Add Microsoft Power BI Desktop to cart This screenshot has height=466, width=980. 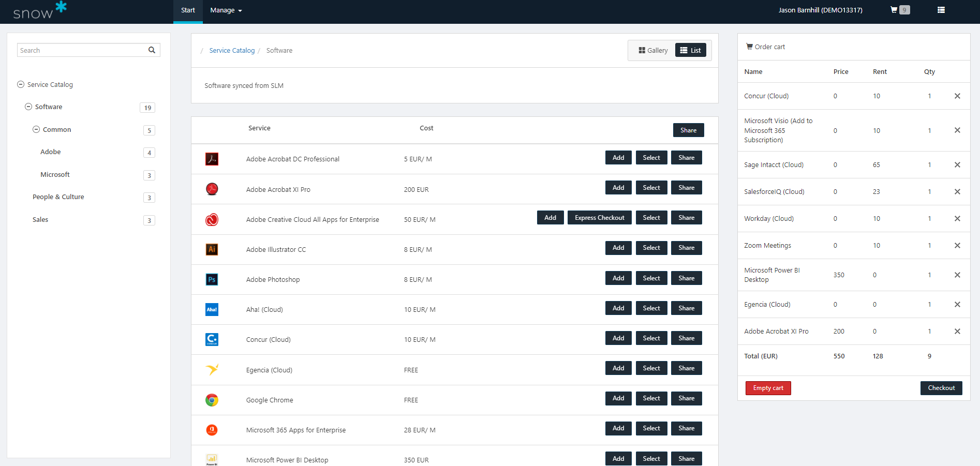click(618, 459)
